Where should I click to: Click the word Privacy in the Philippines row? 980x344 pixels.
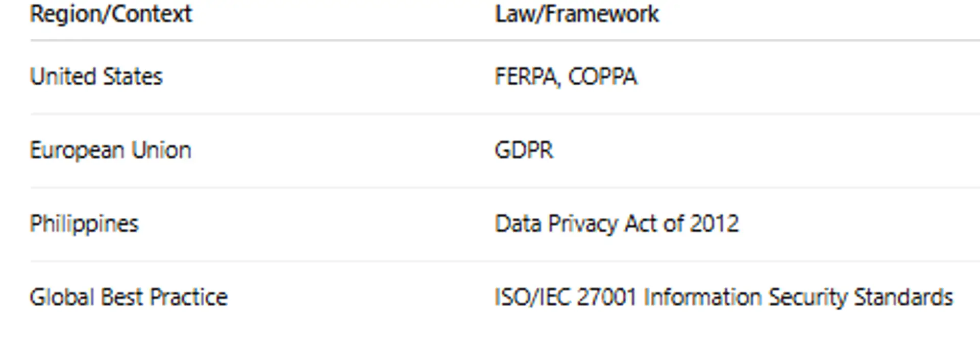pos(583,224)
